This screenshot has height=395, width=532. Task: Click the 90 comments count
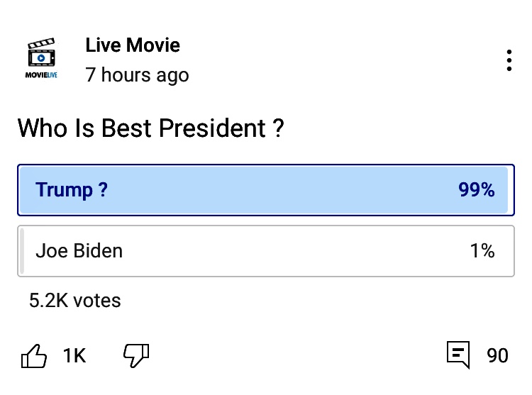tap(497, 355)
